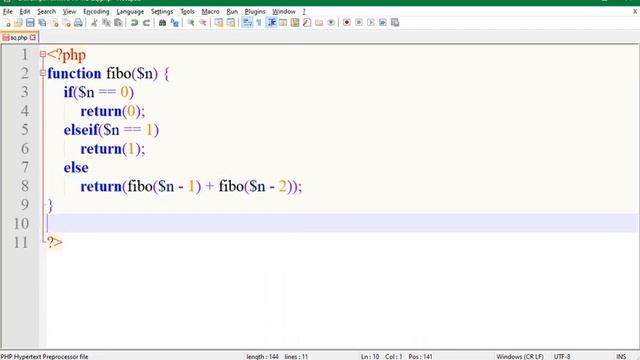Open the Language menu
Screen dimensions: 640x360
[130, 11]
